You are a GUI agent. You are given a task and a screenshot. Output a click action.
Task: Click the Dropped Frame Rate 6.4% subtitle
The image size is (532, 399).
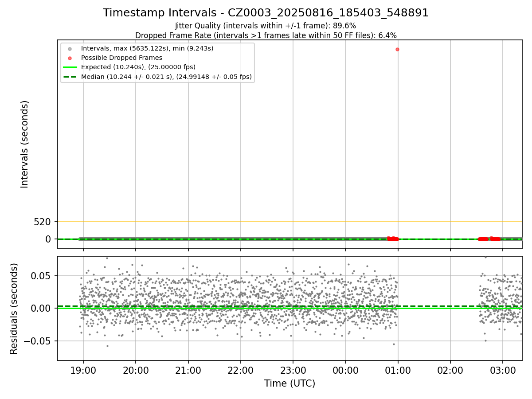coord(266,35)
